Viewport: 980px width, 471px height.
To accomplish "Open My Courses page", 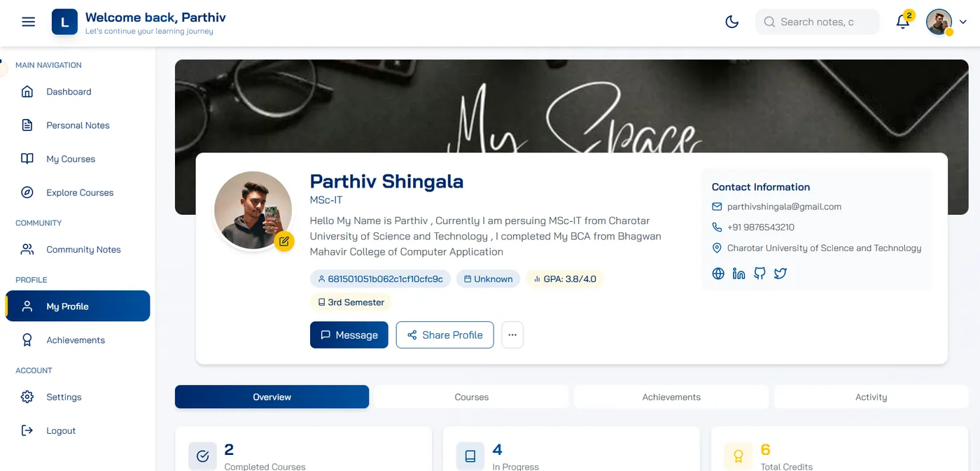I will coord(78,159).
